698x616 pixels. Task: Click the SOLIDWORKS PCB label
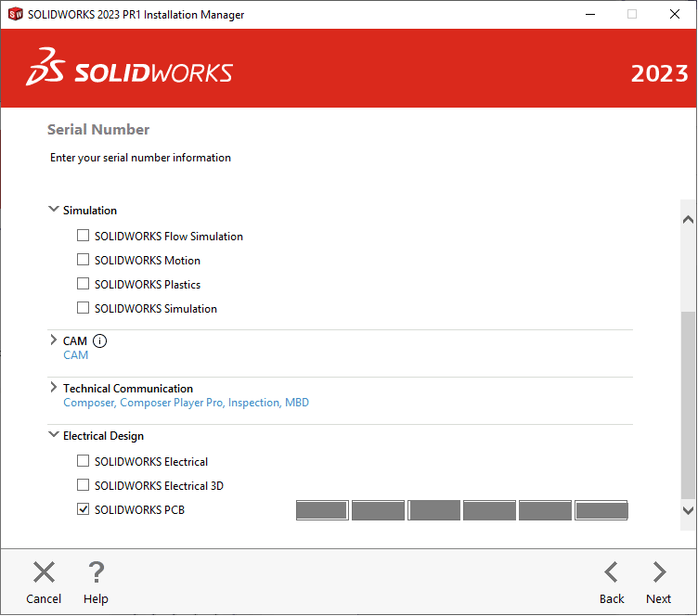click(x=139, y=509)
